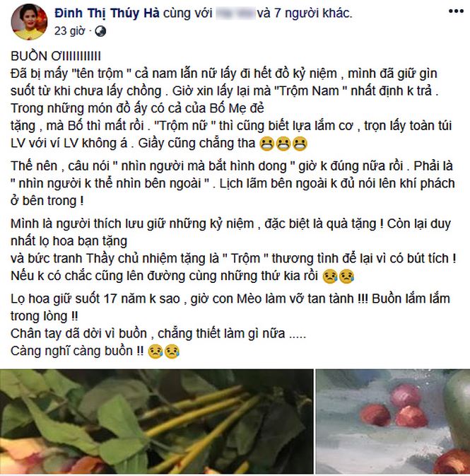Click the globe public privacy icon
Viewport: 470px width, 476px height.
click(x=100, y=31)
